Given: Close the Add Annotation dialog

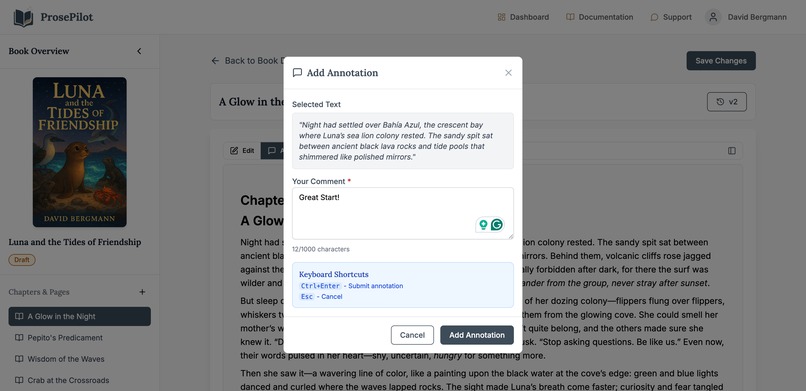Looking at the screenshot, I should click(508, 73).
